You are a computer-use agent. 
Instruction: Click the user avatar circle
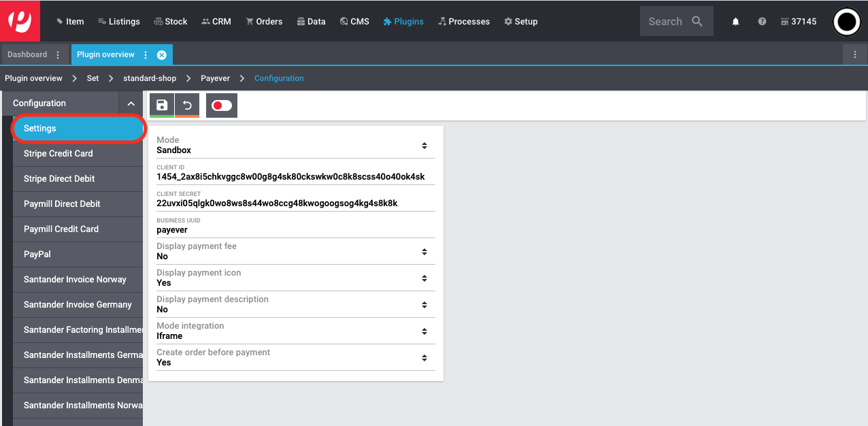[x=847, y=22]
